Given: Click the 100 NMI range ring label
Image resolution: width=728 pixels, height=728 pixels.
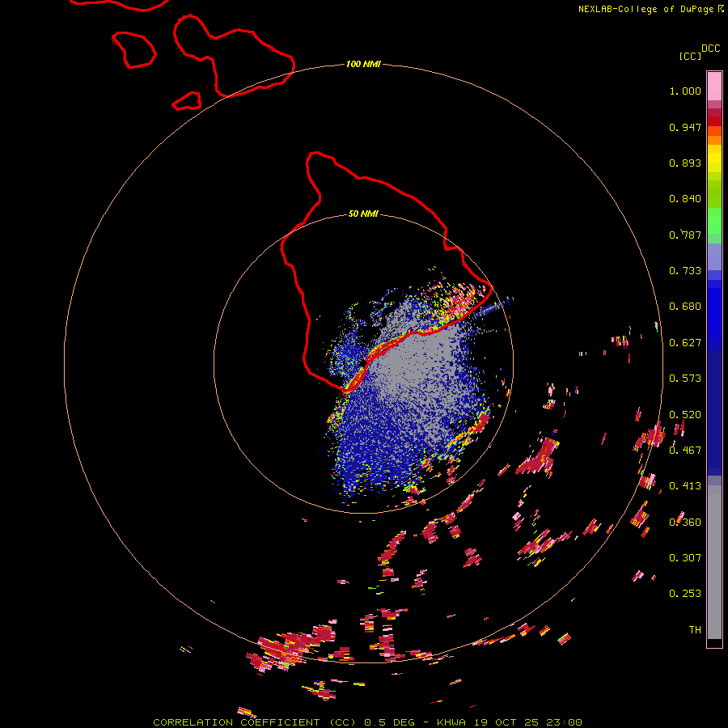Looking at the screenshot, I should [x=363, y=64].
